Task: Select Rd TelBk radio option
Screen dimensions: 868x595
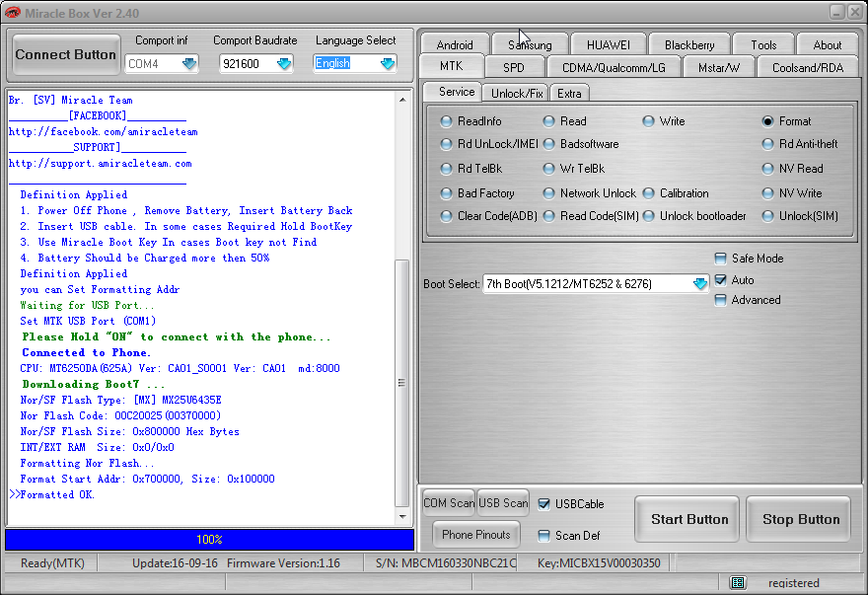Action: point(471,169)
